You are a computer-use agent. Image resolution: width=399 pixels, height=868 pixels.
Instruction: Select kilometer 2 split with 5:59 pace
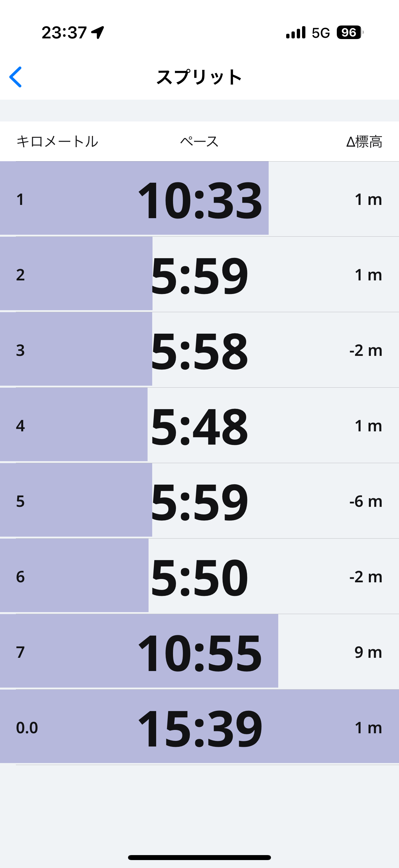tap(199, 275)
